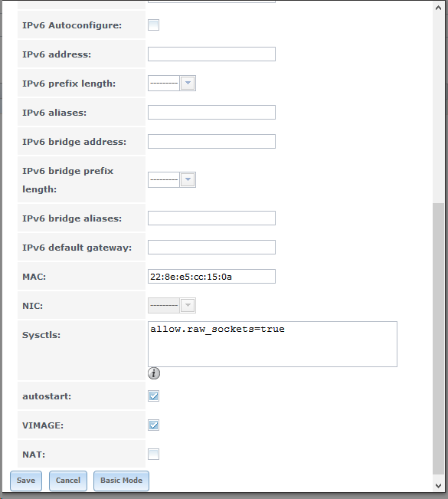Enable the IPv6 Autoconfigure checkbox

pos(154,25)
